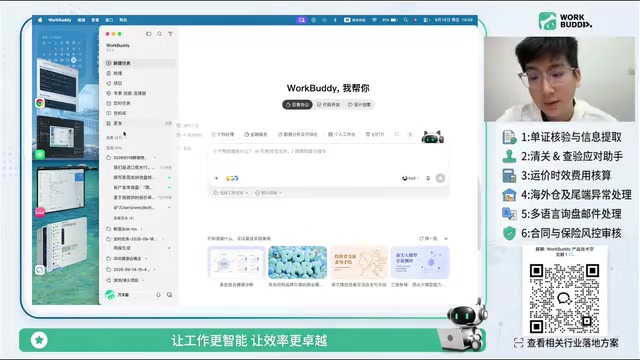This screenshot has height=360, width=640.
Task: Open the filter funnel icon in the sidebar header
Action: pyautogui.click(x=171, y=34)
